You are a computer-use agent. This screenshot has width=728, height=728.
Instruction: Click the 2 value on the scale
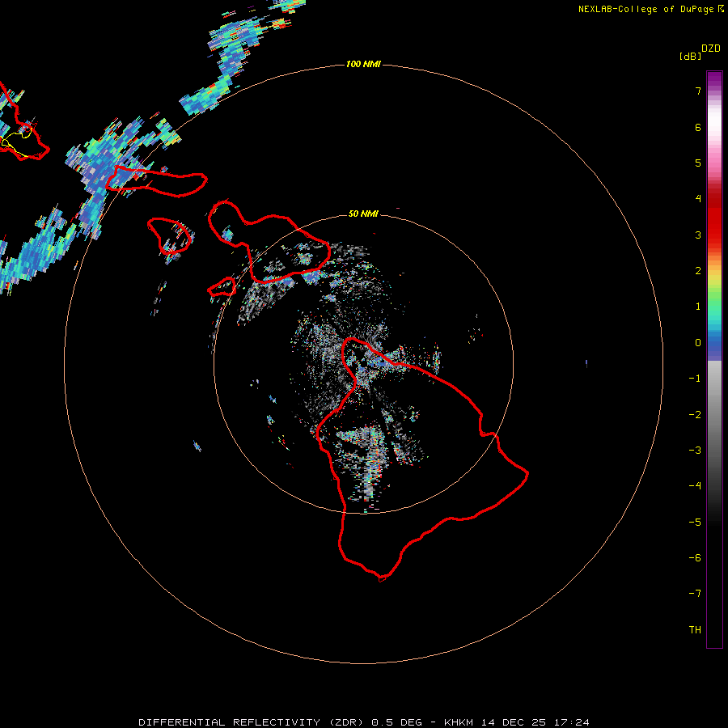pyautogui.click(x=698, y=271)
